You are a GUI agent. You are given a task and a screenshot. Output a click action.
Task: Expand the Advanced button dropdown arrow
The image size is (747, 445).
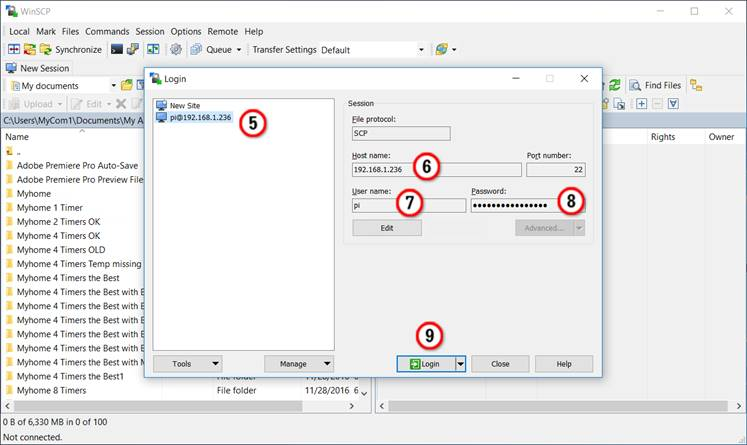coord(579,228)
